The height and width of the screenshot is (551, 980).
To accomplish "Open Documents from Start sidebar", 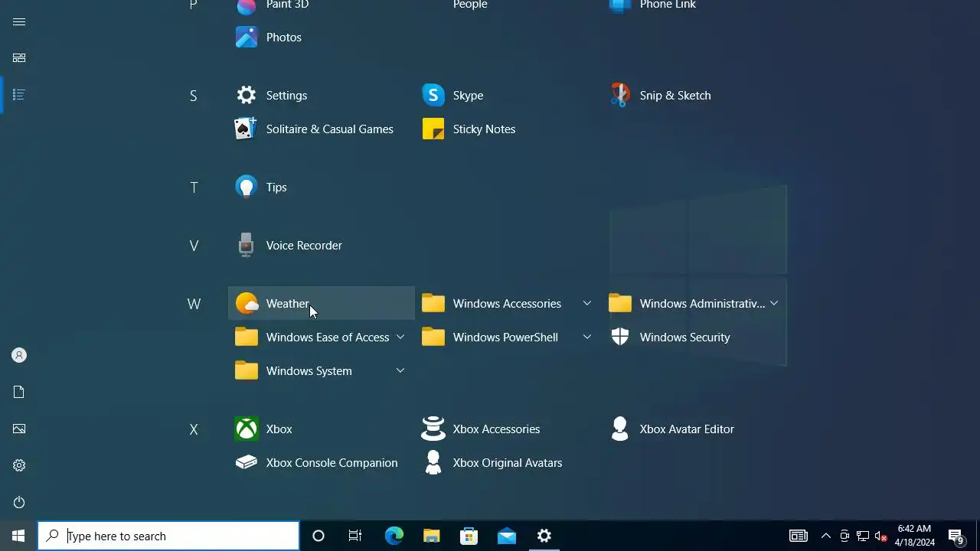I will pos(19,392).
